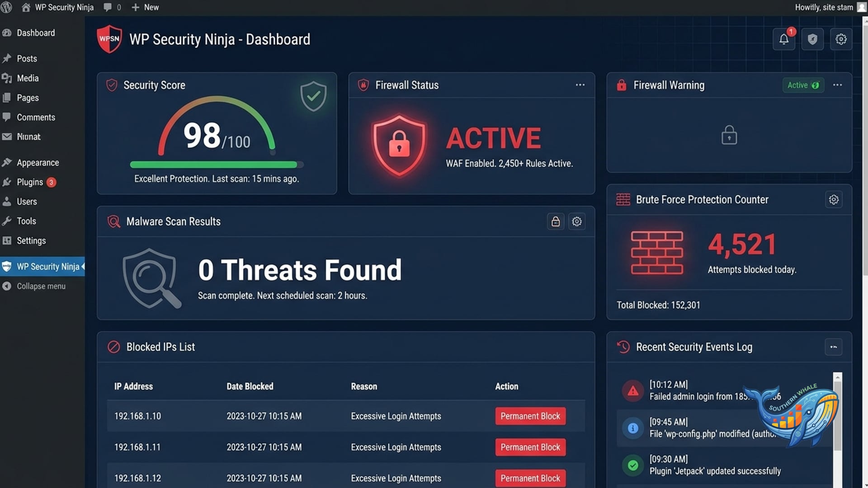Open Firewall Warning three-dot options menu
Viewport: 868px width, 488px height.
(x=837, y=85)
